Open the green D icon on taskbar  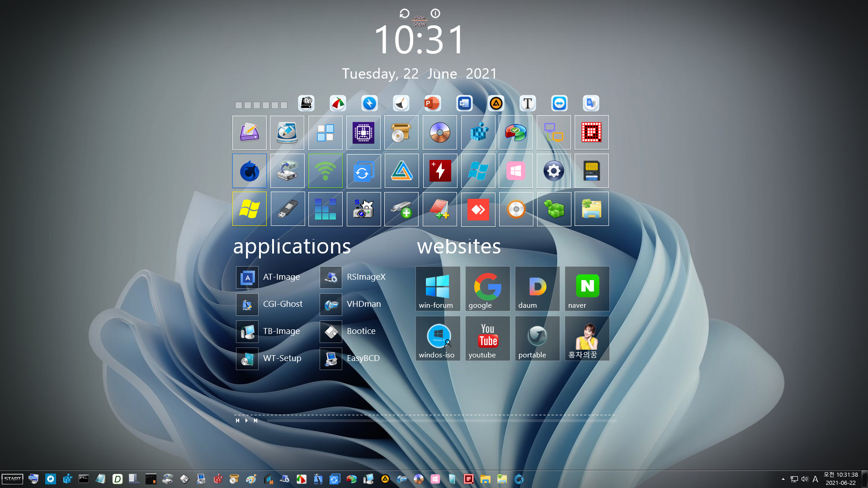(118, 479)
